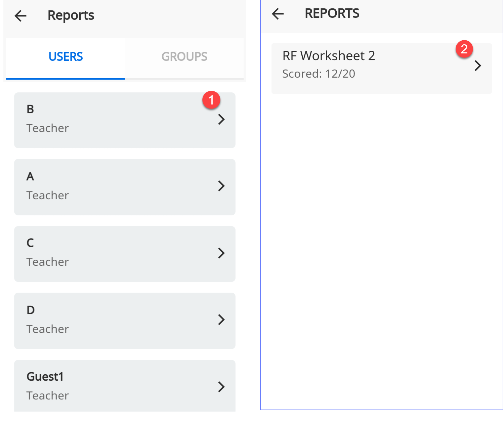The image size is (504, 423).
Task: Switch to the GROUPS tab
Action: pyautogui.click(x=184, y=56)
